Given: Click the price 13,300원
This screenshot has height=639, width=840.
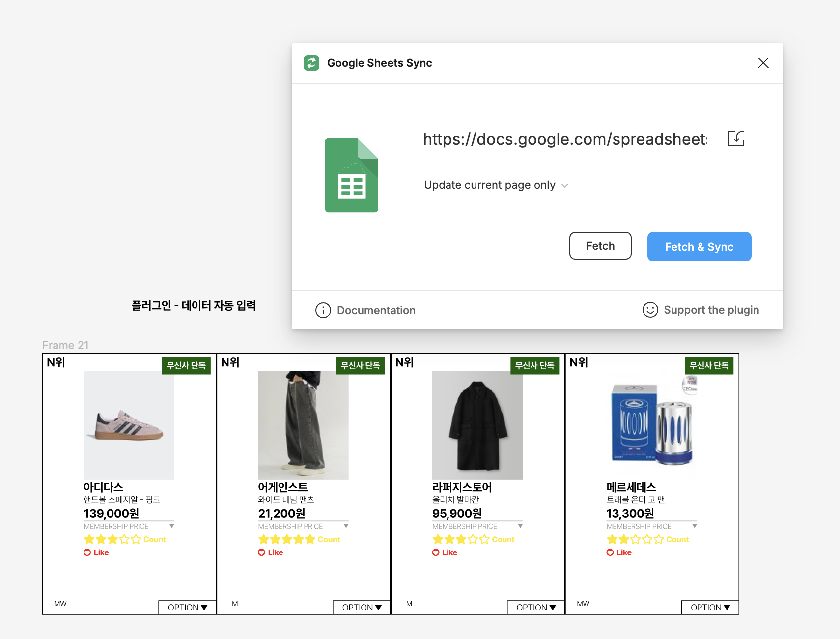Looking at the screenshot, I should click(630, 514).
